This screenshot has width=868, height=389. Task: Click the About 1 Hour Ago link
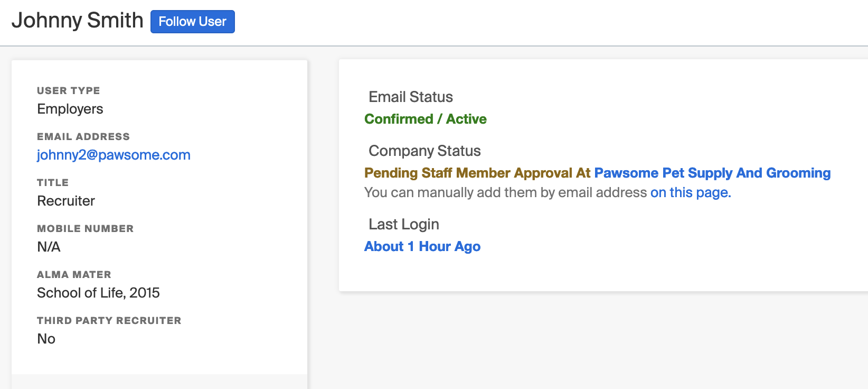pyautogui.click(x=422, y=246)
